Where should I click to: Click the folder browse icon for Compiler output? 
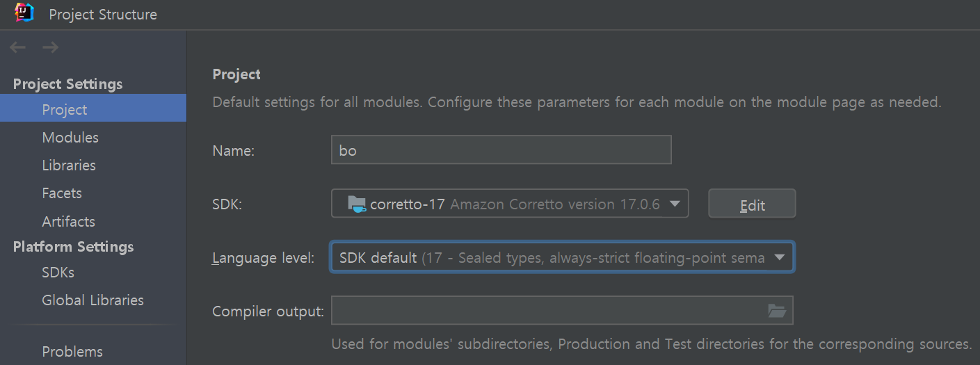(776, 311)
